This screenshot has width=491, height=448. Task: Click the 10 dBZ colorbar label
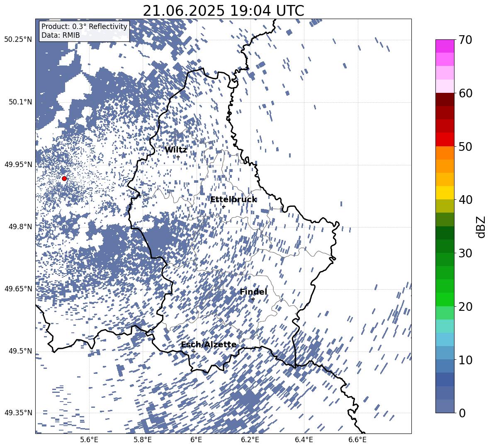[x=465, y=360]
